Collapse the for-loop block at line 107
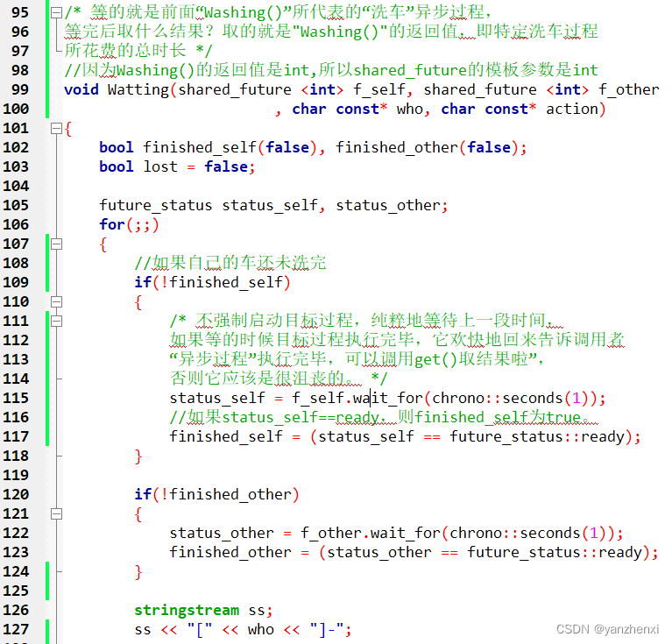 pos(56,244)
